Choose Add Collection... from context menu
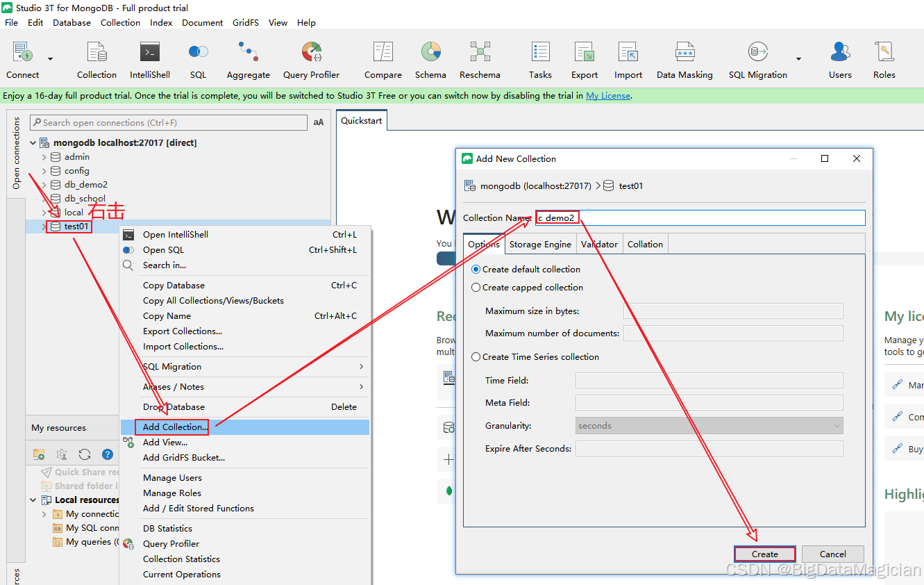This screenshot has height=585, width=924. pyautogui.click(x=245, y=427)
